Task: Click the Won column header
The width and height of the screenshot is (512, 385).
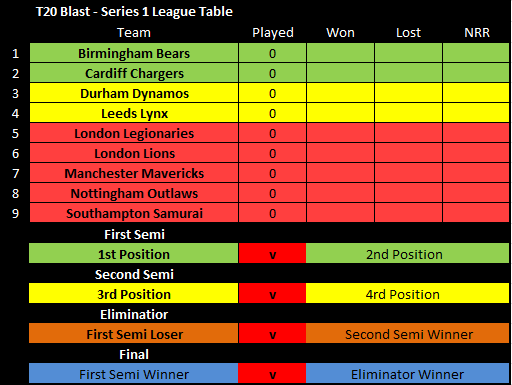Action: click(x=340, y=33)
